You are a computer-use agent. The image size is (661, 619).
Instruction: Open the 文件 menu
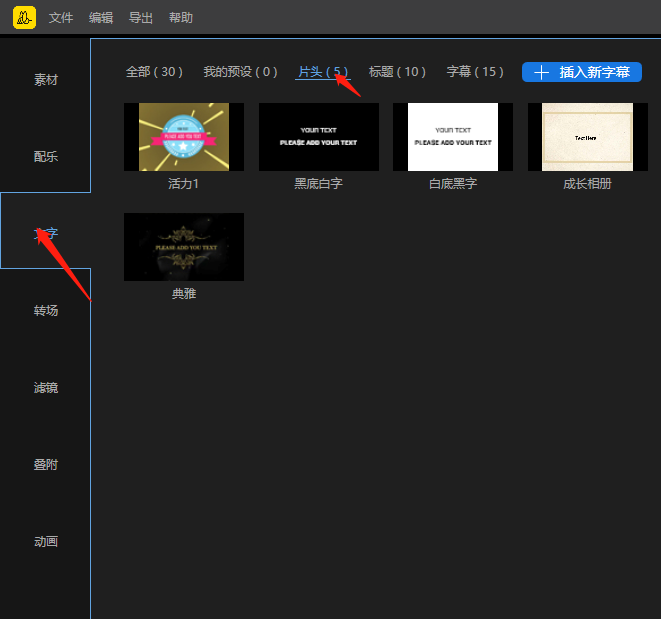tap(61, 18)
